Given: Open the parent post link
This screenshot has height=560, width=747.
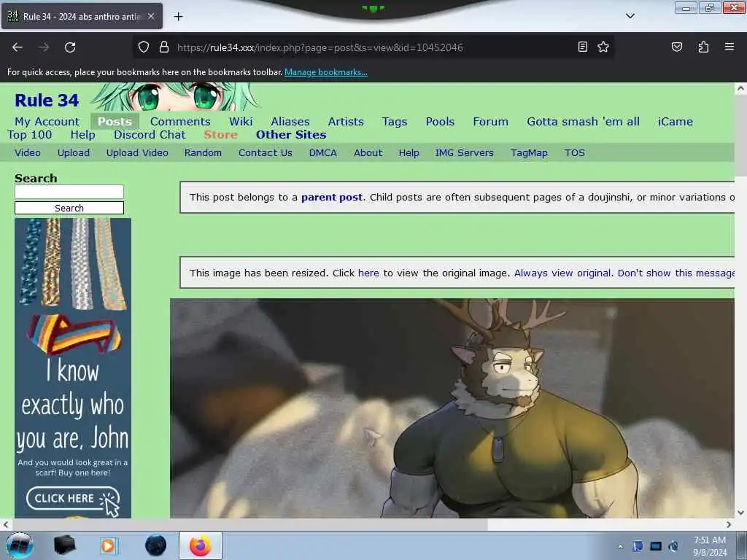Looking at the screenshot, I should 332,197.
